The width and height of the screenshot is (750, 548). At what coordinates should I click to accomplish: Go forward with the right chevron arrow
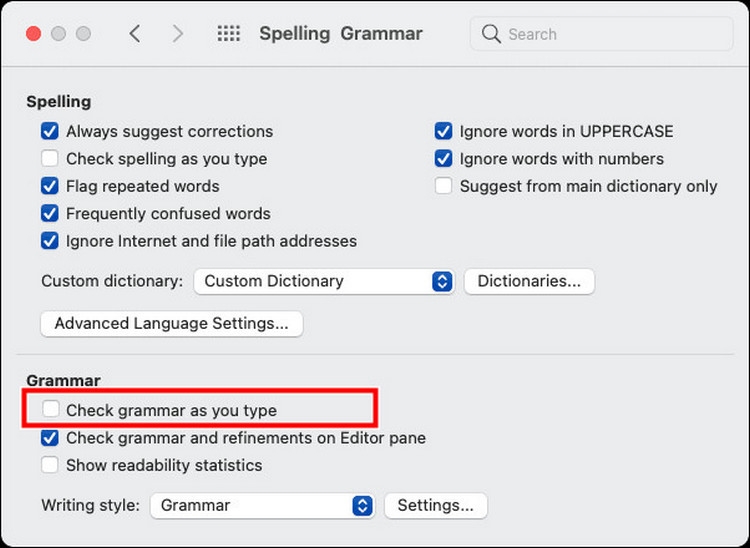coord(178,33)
